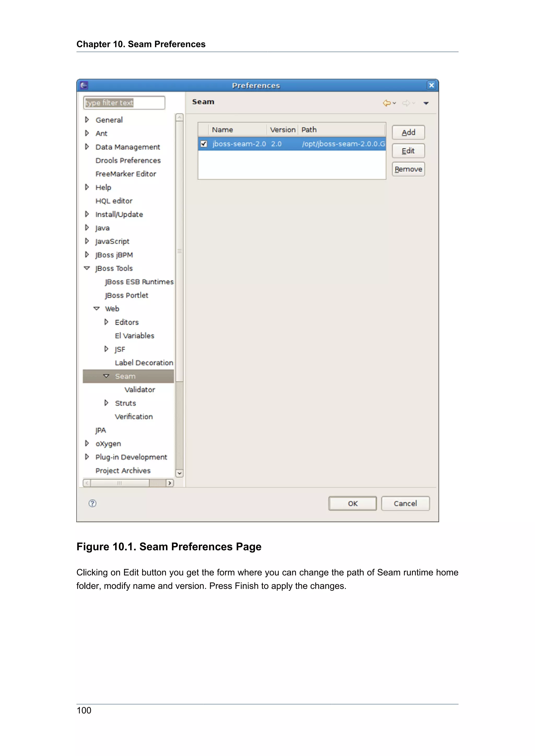
Task: Select Label Decoration in the tree
Action: click(144, 363)
